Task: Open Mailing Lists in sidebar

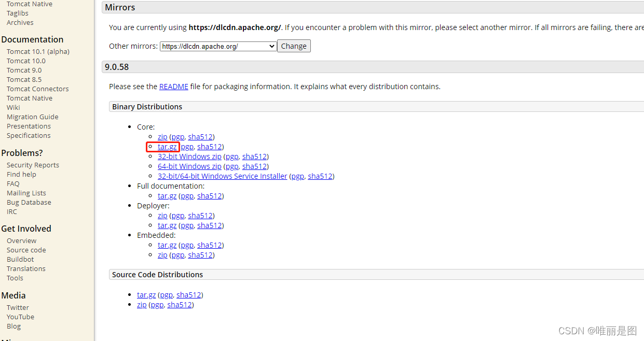Action: [x=26, y=193]
